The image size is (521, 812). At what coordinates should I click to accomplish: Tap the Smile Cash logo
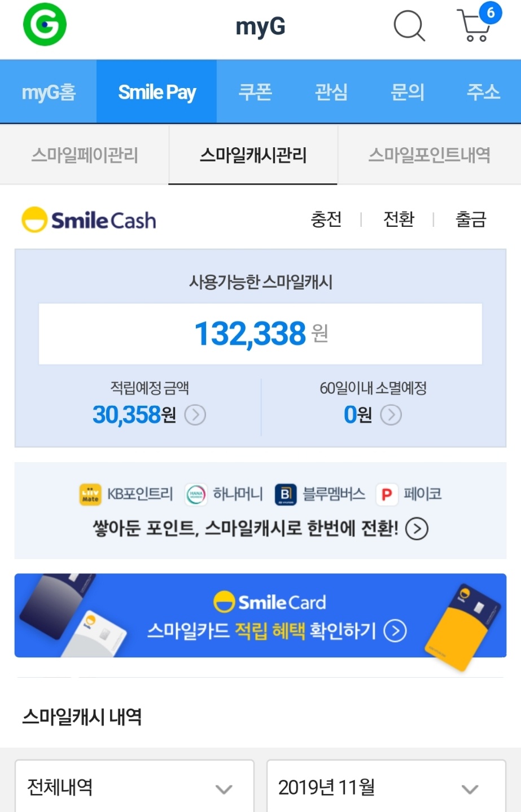coord(89,220)
